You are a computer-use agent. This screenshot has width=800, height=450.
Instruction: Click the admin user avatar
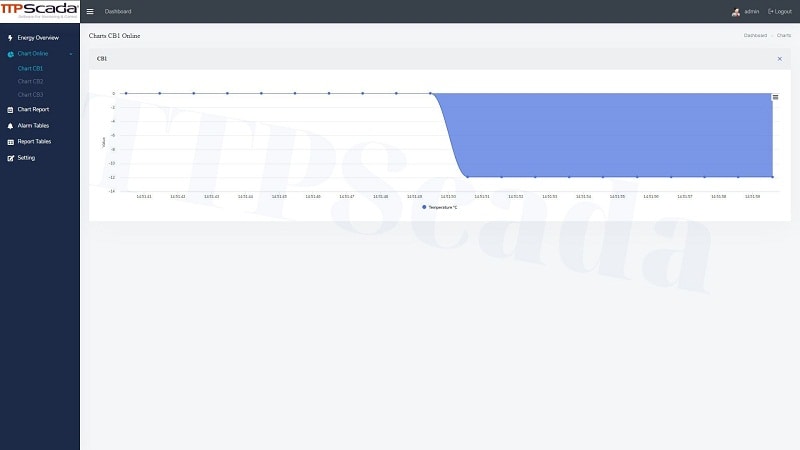pos(736,12)
